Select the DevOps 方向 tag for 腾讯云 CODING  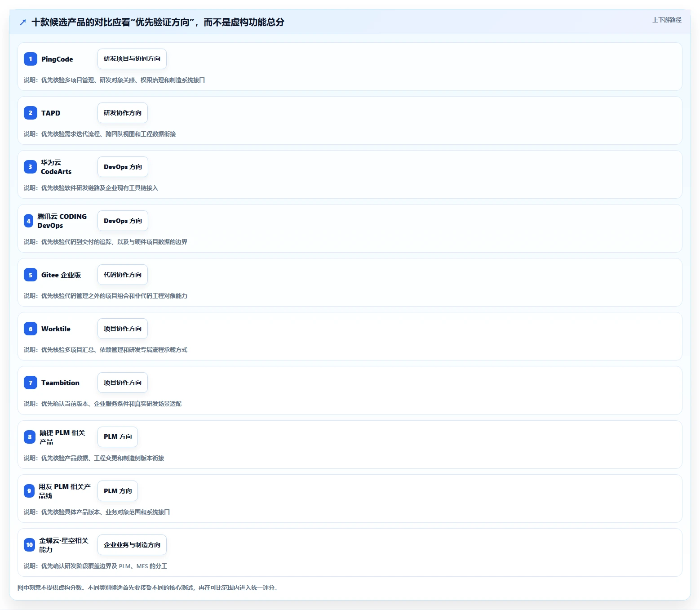pos(123,221)
